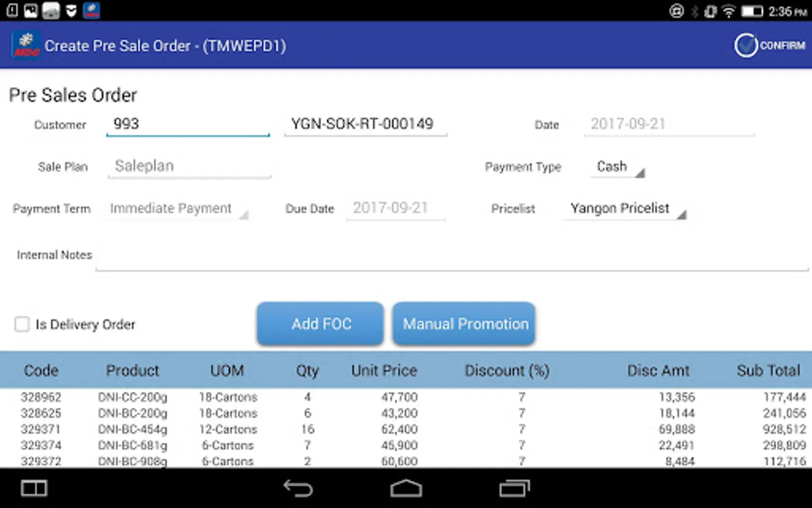Tap unit price 45,900
This screenshot has width=812, height=508.
click(399, 445)
